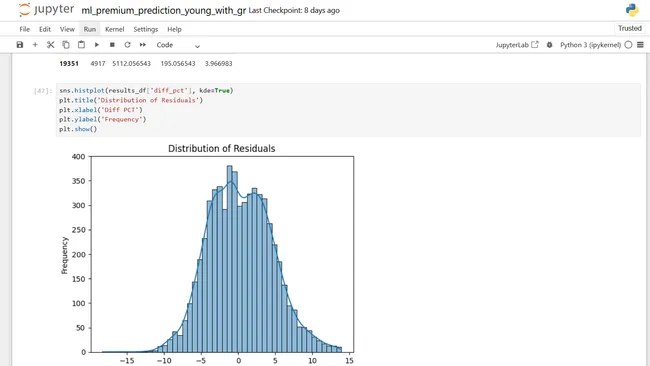650x366 pixels.
Task: Click the dataframe row index 19351
Action: (69, 63)
